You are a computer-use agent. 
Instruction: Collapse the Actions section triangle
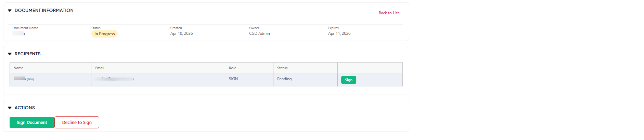coord(10,108)
